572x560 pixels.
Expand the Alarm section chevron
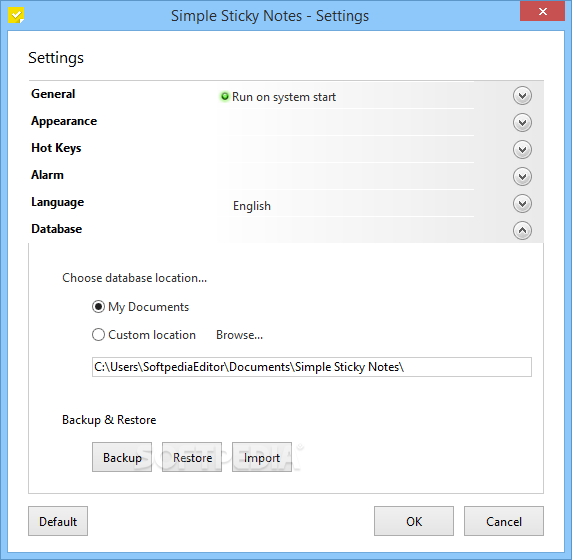pos(522,177)
